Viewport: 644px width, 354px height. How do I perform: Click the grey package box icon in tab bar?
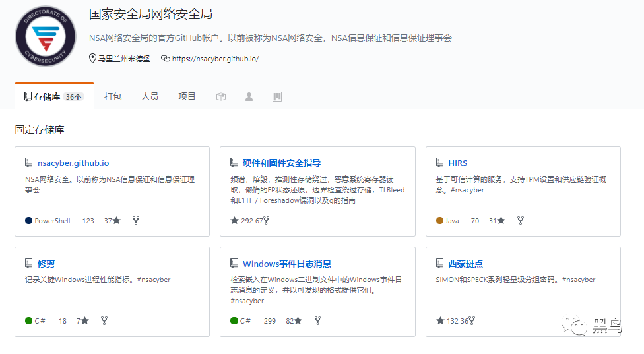click(221, 96)
